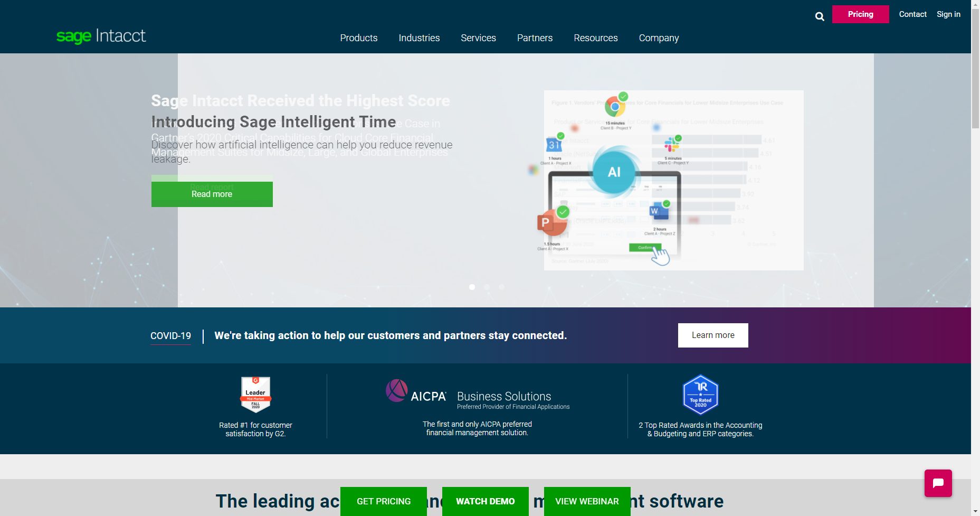Click 'Introducing Sage Intelligent Time' headline

click(273, 121)
